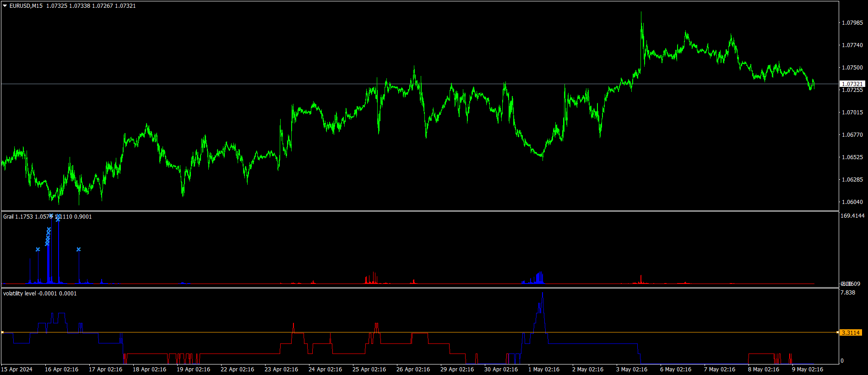Click the 1 May 02:16 time label
Image resolution: width=868 pixels, height=375 pixels.
544,370
